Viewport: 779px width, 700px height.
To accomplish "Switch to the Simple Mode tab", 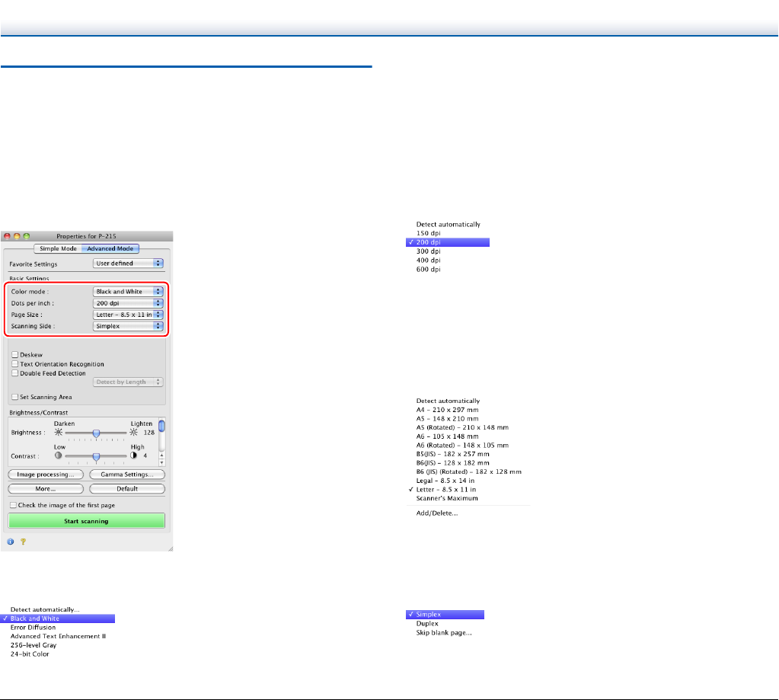I will point(59,248).
